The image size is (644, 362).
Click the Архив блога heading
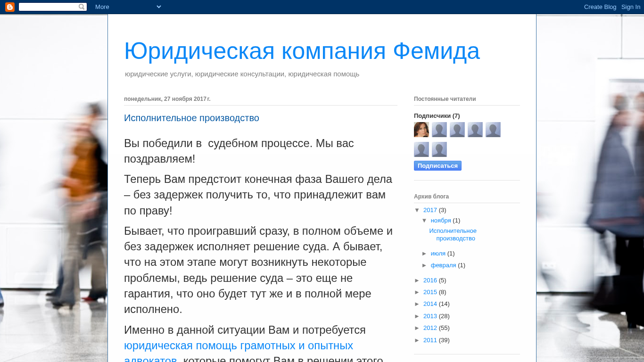coord(431,197)
